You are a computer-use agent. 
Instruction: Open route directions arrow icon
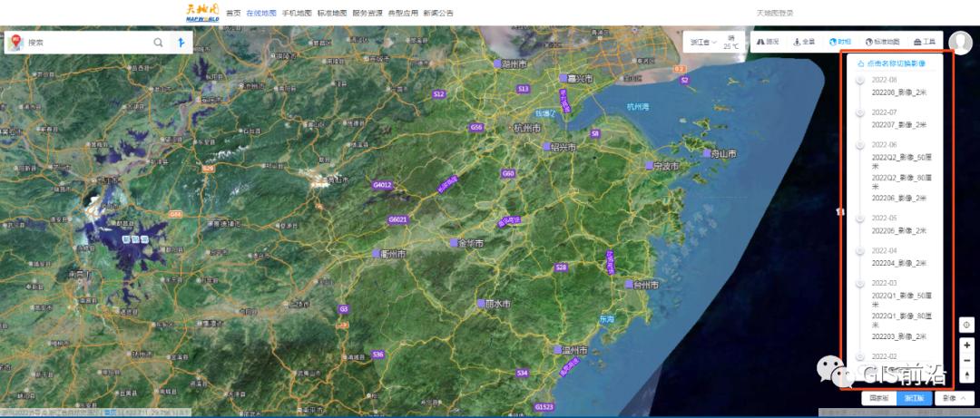pyautogui.click(x=181, y=43)
